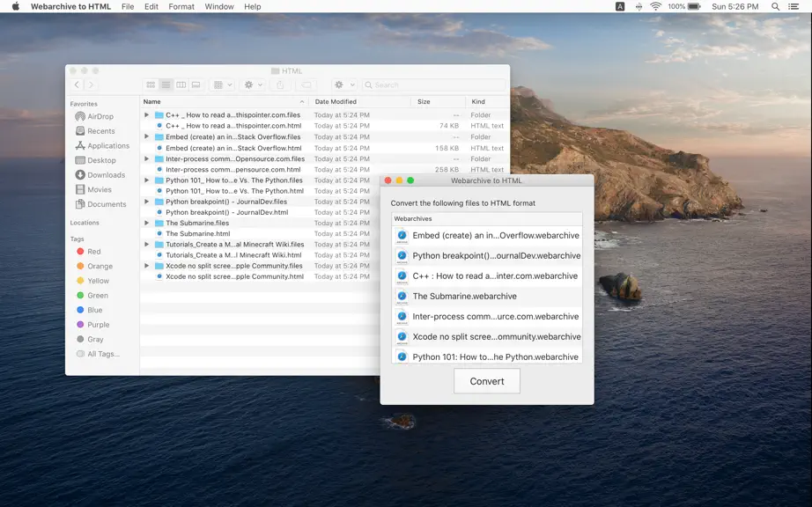Open Finder group-by dropdown
This screenshot has height=507, width=812.
point(223,84)
